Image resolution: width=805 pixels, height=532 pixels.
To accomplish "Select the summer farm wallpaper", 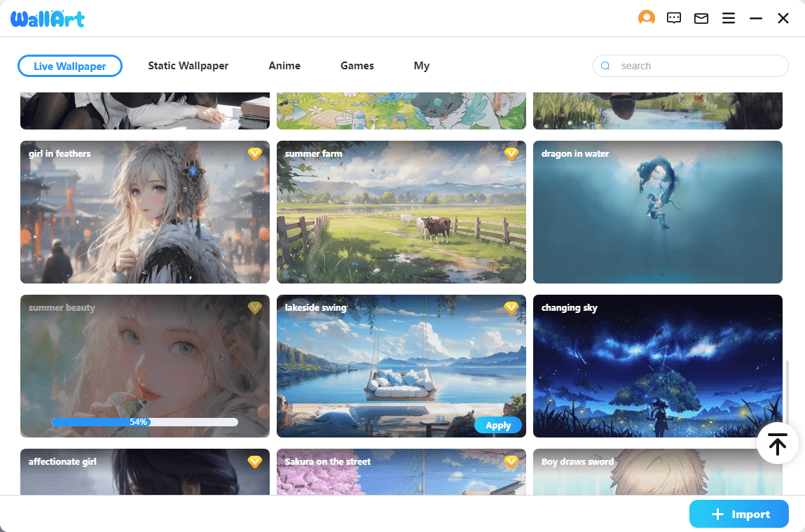I will point(401,212).
